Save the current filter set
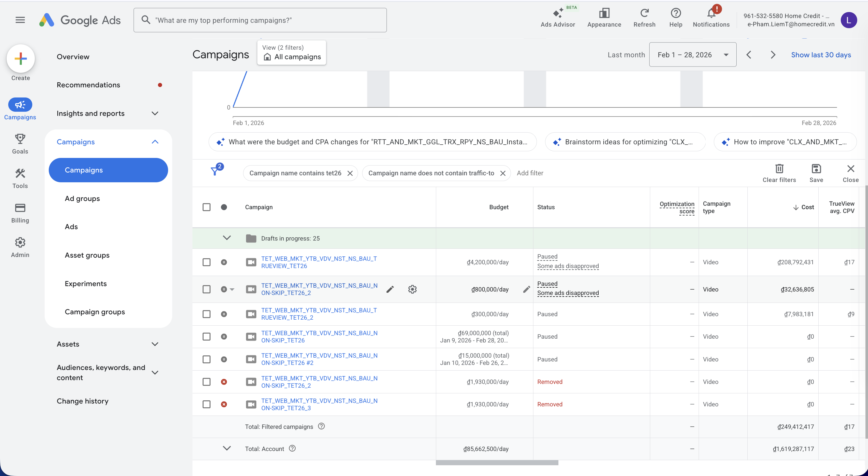 816,173
